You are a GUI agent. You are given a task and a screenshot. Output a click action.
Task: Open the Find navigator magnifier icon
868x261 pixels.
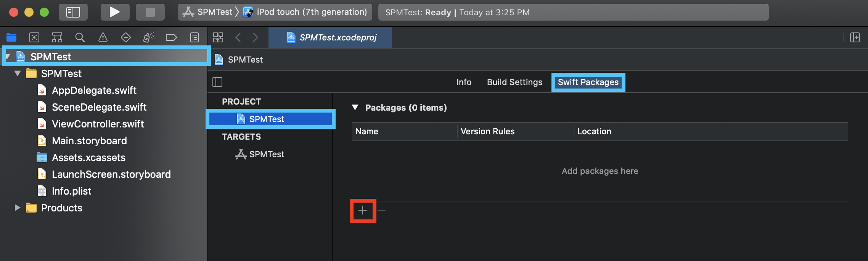80,37
